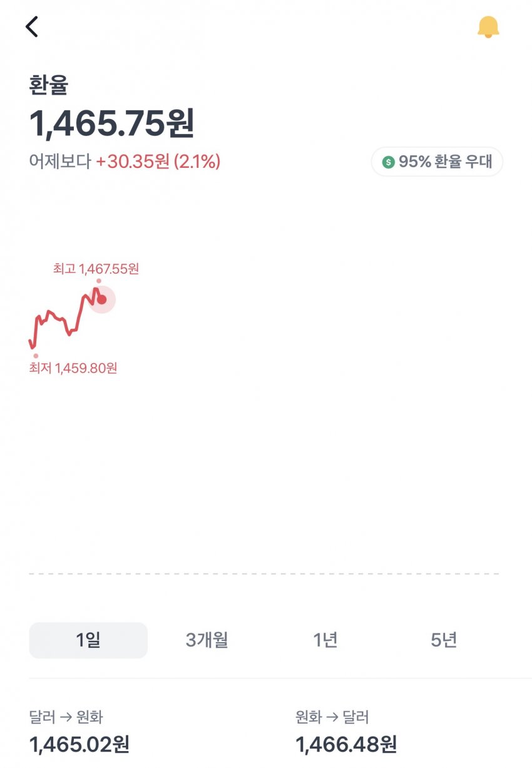Screen dimensions: 532x768
Task: Tap the 원화 → 달러 label
Action: coord(332,717)
